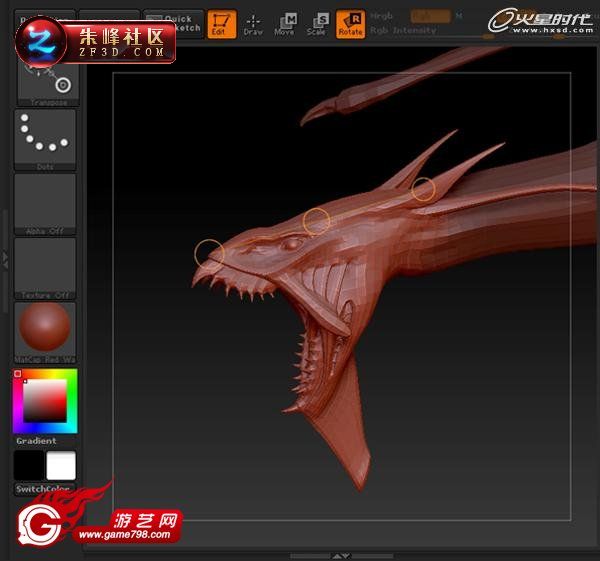The width and height of the screenshot is (600, 561).
Task: Open the Alpha Off selector
Action: 45,204
